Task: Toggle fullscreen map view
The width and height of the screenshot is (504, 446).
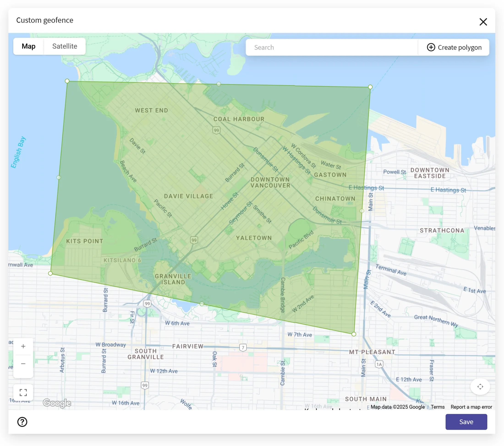Action: pyautogui.click(x=23, y=392)
